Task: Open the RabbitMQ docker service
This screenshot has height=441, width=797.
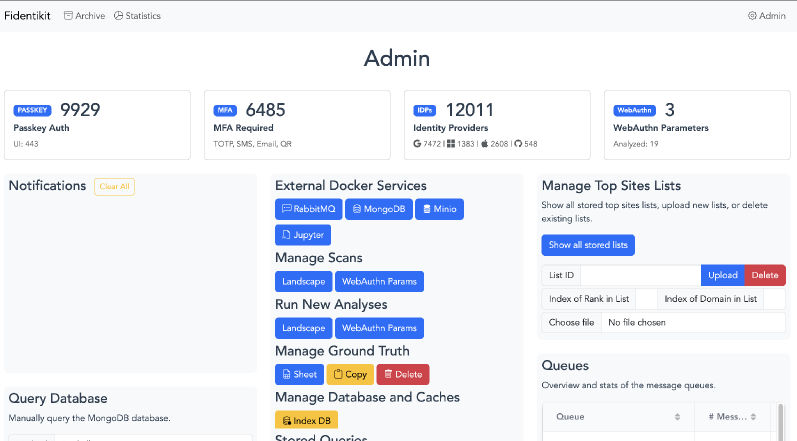Action: [307, 209]
